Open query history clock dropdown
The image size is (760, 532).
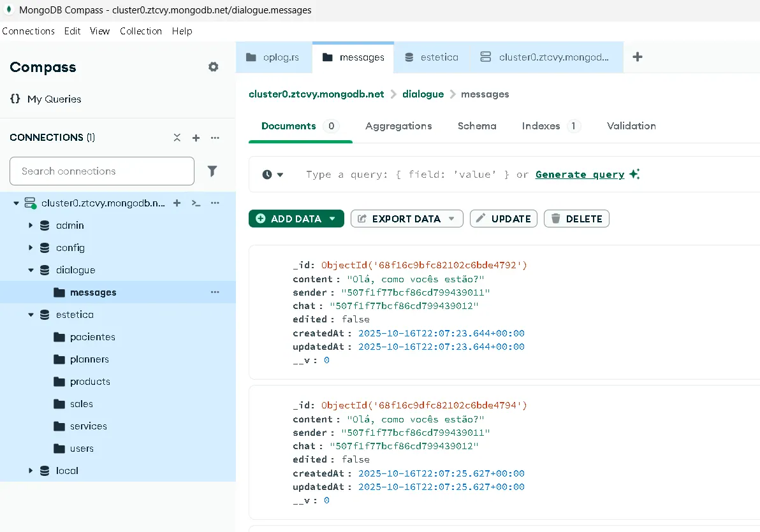tap(272, 175)
